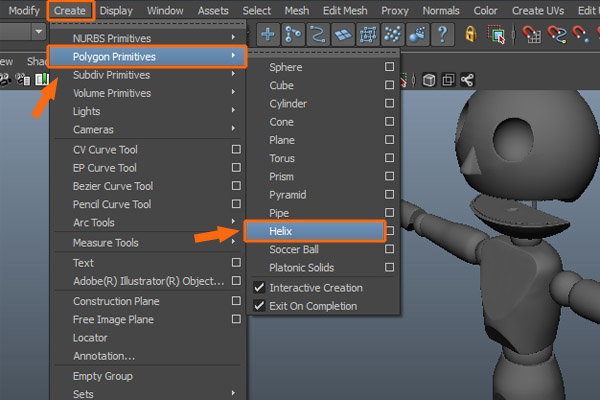Click the Locator menu entry
Viewport: 600px width, 400px height.
(x=90, y=338)
